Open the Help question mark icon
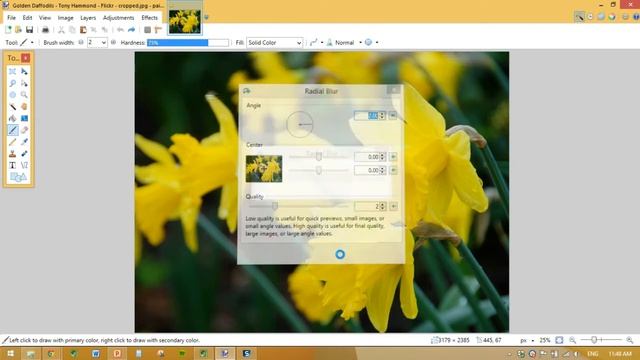The height and width of the screenshot is (360, 640). [x=636, y=17]
